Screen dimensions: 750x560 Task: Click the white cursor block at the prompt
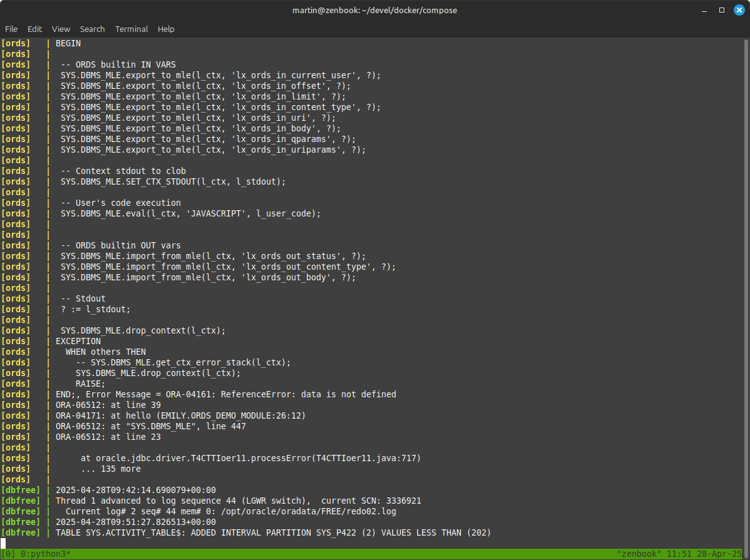point(3,542)
